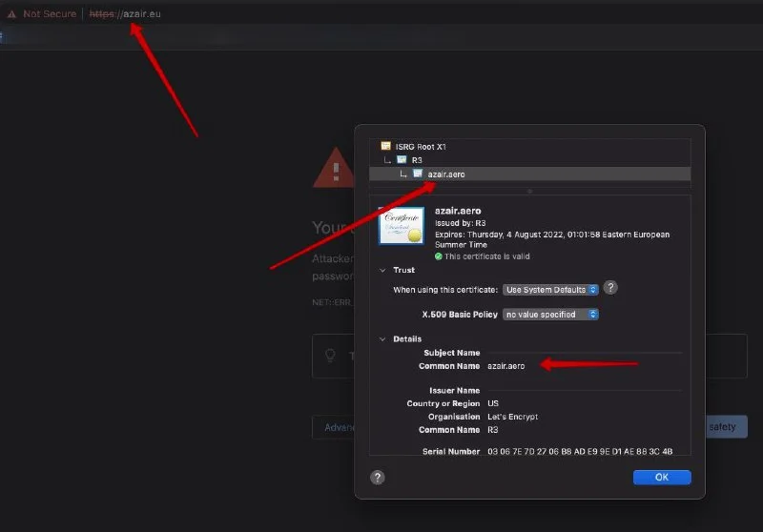
Task: Open the X.509 Basic Policy dropdown
Action: coord(551,315)
